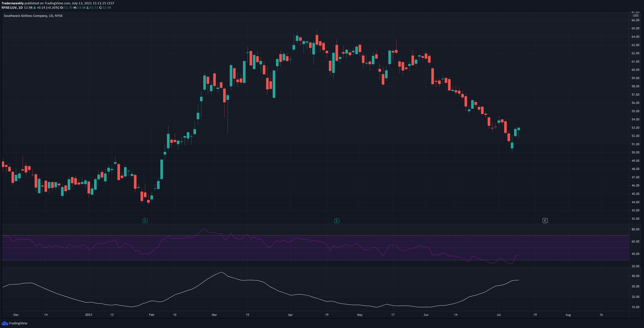Click the 42.00 price axis label

pos(635,219)
